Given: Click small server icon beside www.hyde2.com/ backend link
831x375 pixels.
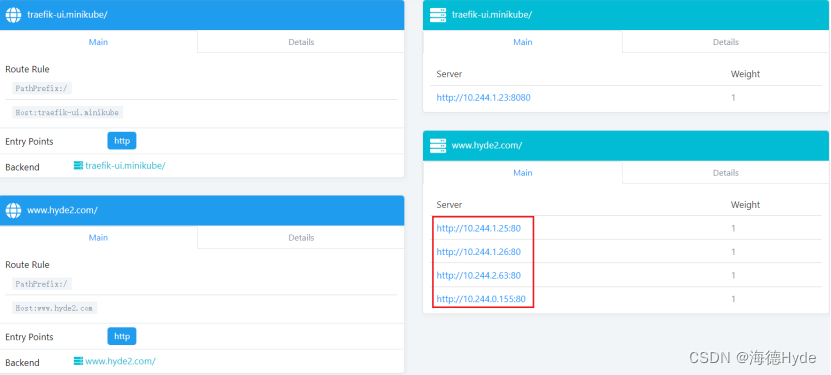Looking at the screenshot, I should pos(78,361).
